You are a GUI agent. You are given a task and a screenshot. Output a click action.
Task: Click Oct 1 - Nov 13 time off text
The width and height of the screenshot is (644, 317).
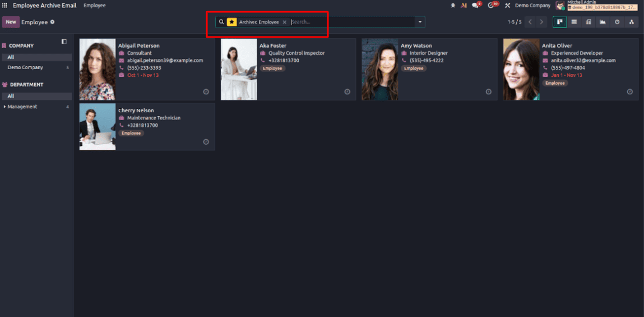pos(143,75)
